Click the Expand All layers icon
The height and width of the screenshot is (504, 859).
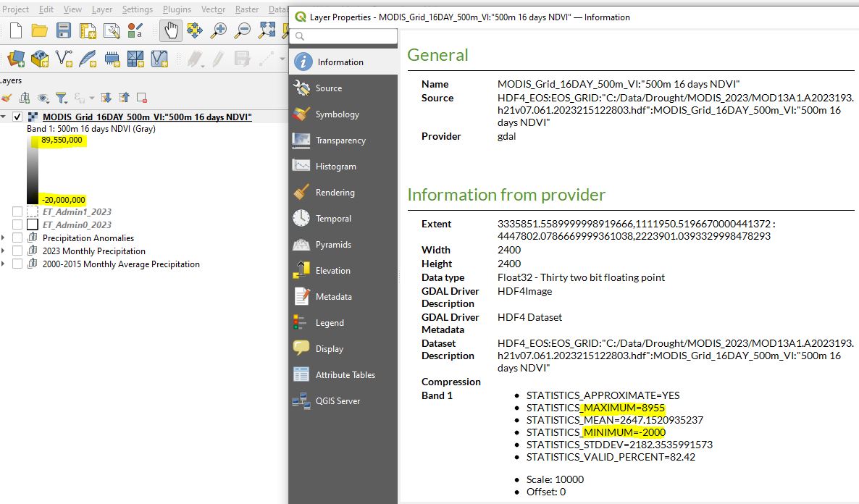point(106,98)
